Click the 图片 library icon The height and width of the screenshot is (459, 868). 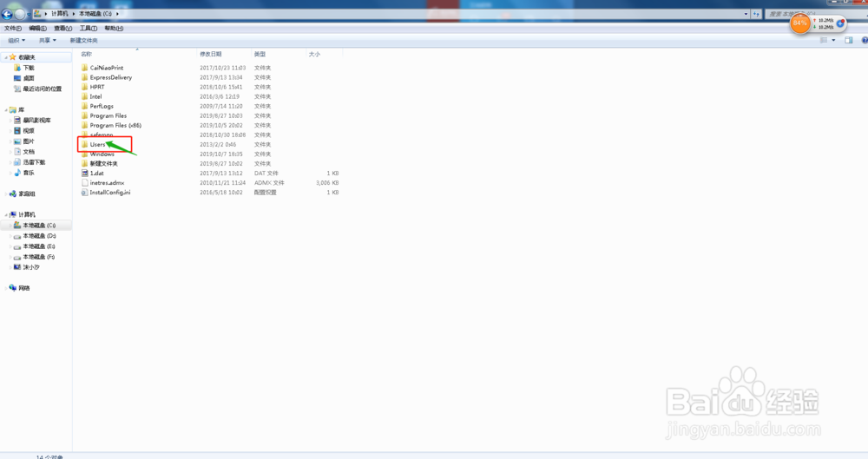point(17,141)
